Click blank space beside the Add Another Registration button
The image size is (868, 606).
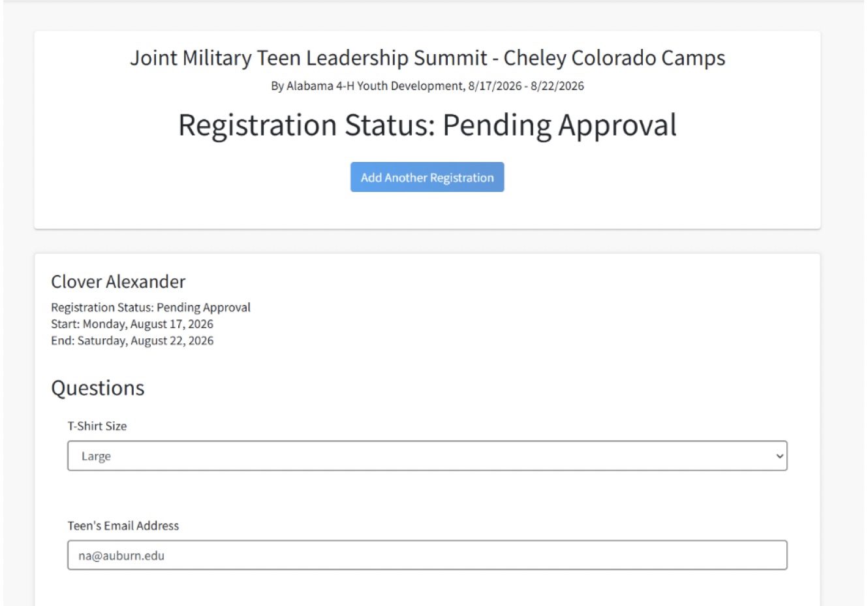coord(620,178)
